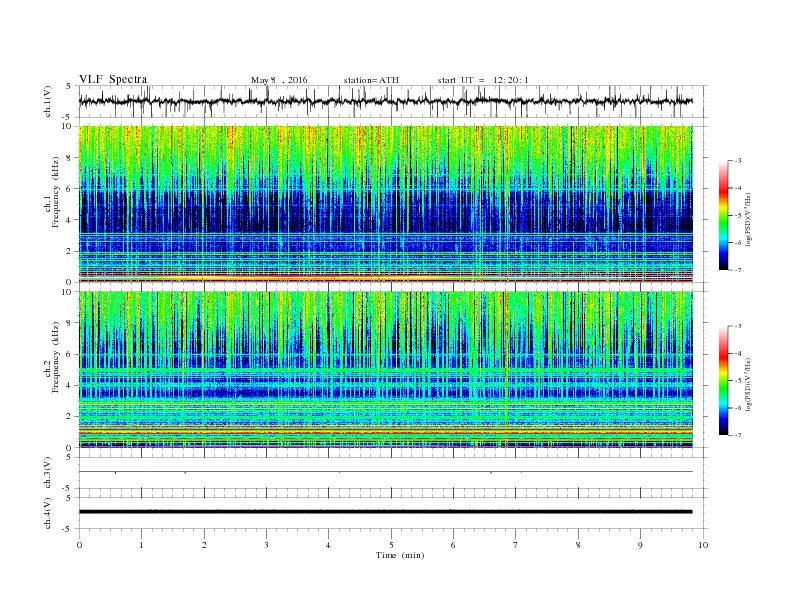The width and height of the screenshot is (792, 612).
Task: Click the "5" tick on the time axis
Action: pyautogui.click(x=391, y=545)
